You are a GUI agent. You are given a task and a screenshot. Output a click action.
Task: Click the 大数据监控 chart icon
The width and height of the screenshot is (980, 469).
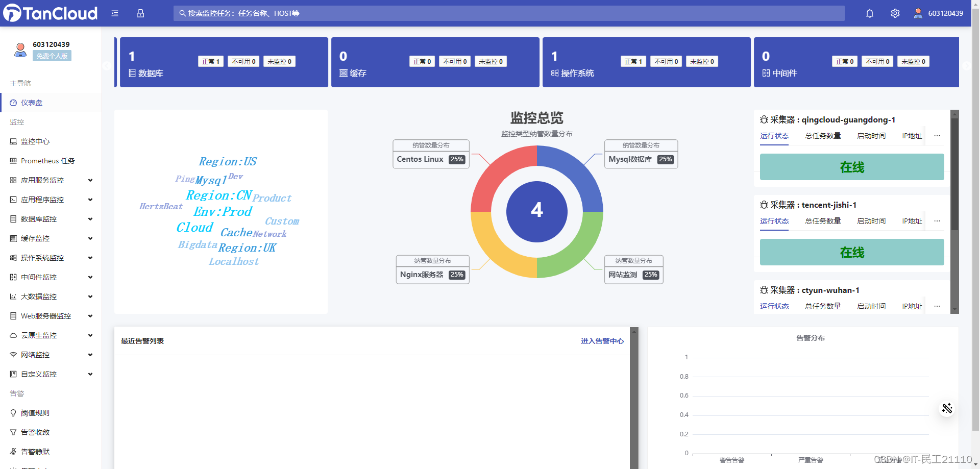pyautogui.click(x=13, y=297)
